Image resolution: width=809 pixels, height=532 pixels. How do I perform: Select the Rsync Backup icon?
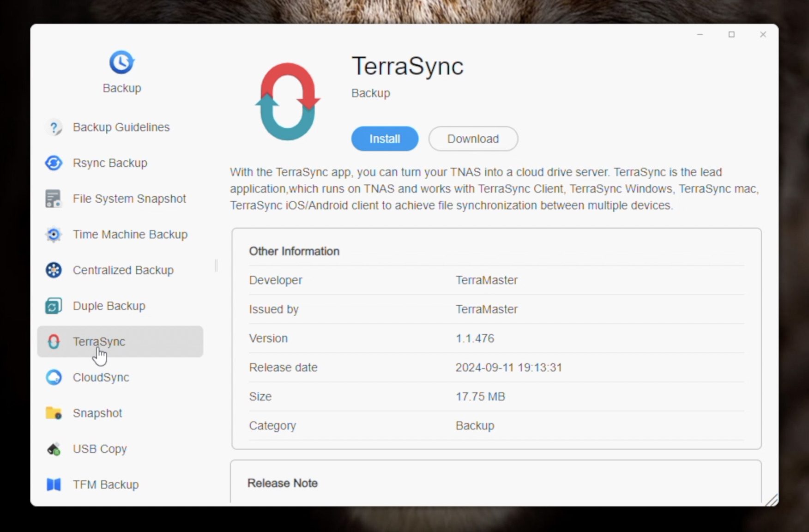coord(54,163)
